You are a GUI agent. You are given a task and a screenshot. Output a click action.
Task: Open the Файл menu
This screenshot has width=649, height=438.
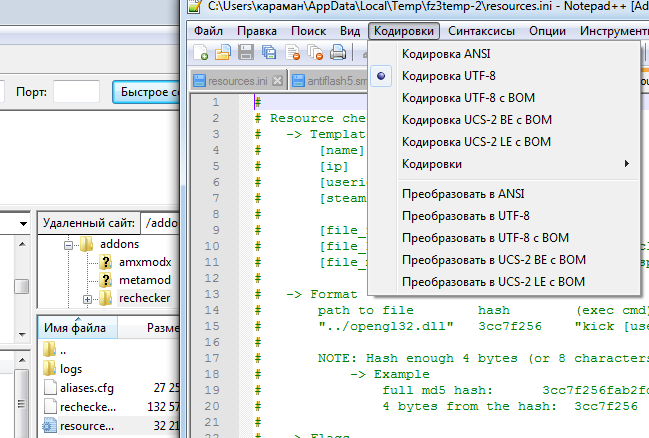click(x=208, y=31)
